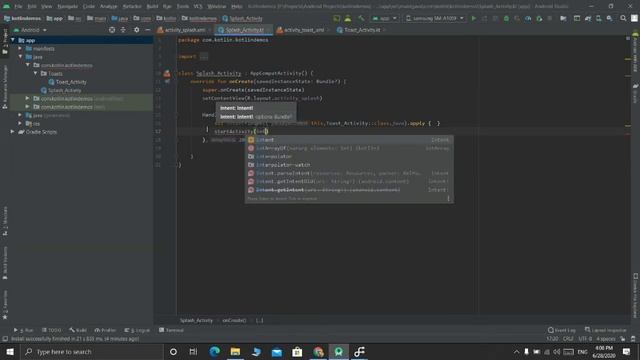
Task: Open the Profiler tool window
Action: click(x=105, y=330)
